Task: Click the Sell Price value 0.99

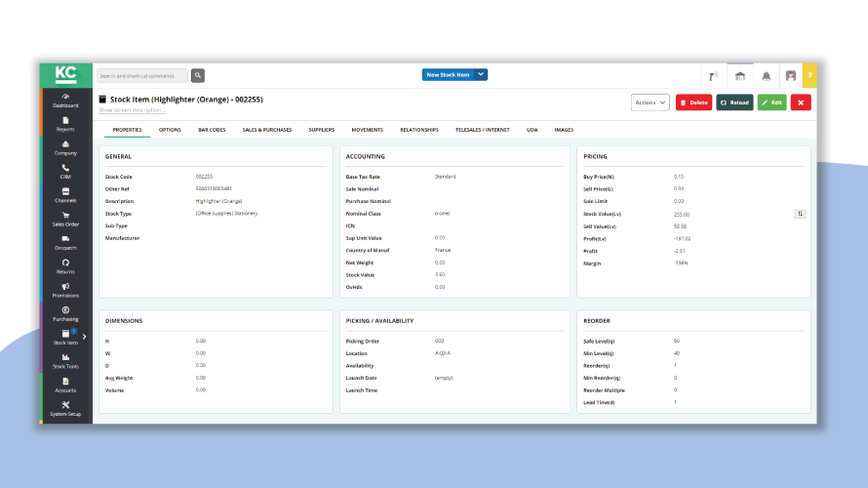Action: [679, 189]
